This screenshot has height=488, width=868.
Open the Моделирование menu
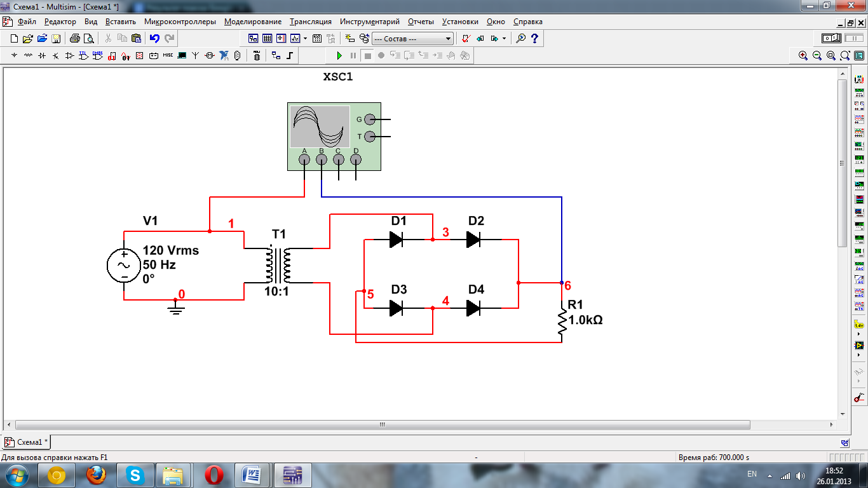point(254,21)
